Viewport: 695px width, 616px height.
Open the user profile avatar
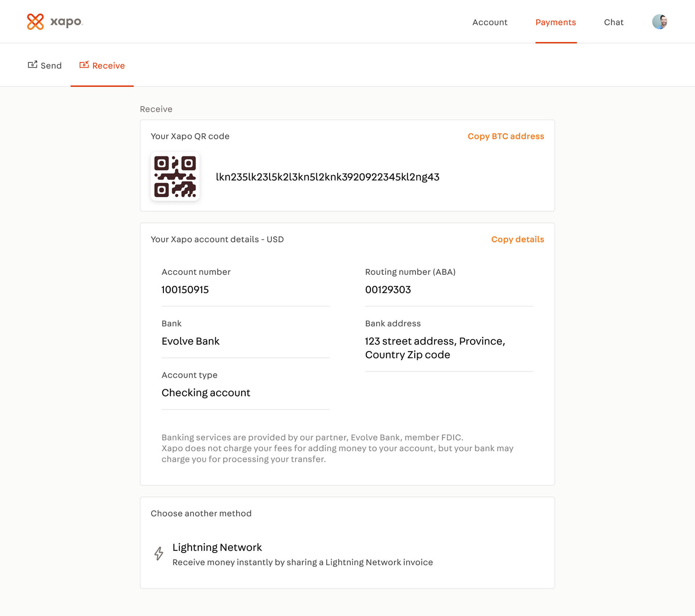coord(660,22)
